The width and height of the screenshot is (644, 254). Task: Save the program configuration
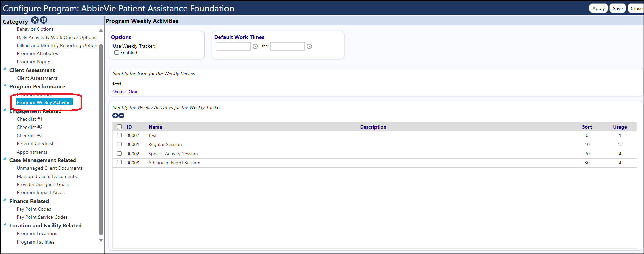(x=618, y=8)
